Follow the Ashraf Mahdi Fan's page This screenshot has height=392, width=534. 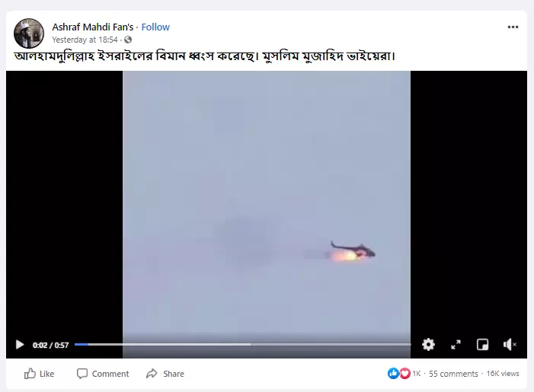155,27
